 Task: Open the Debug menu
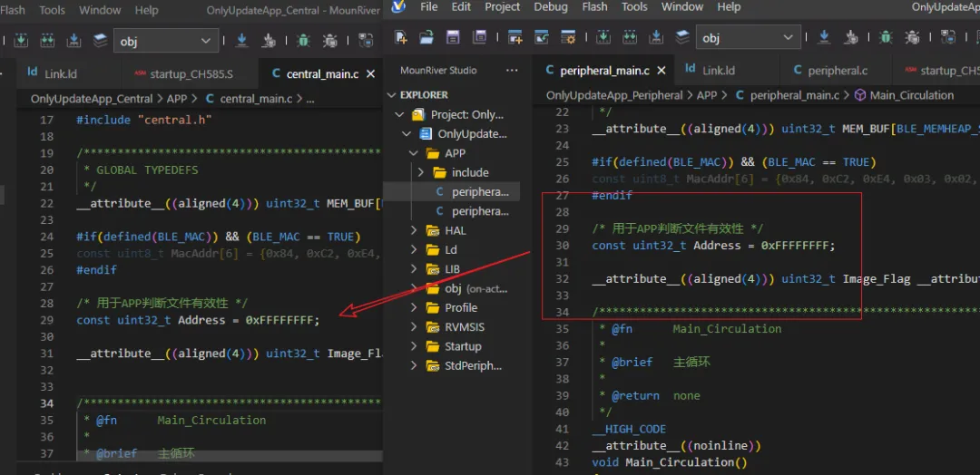coord(551,7)
